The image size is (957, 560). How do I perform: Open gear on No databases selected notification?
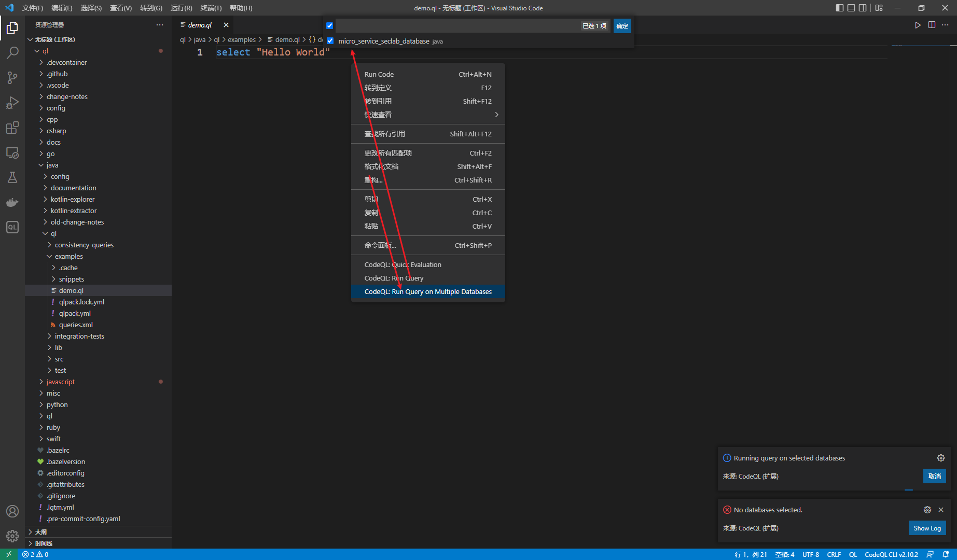click(x=927, y=510)
